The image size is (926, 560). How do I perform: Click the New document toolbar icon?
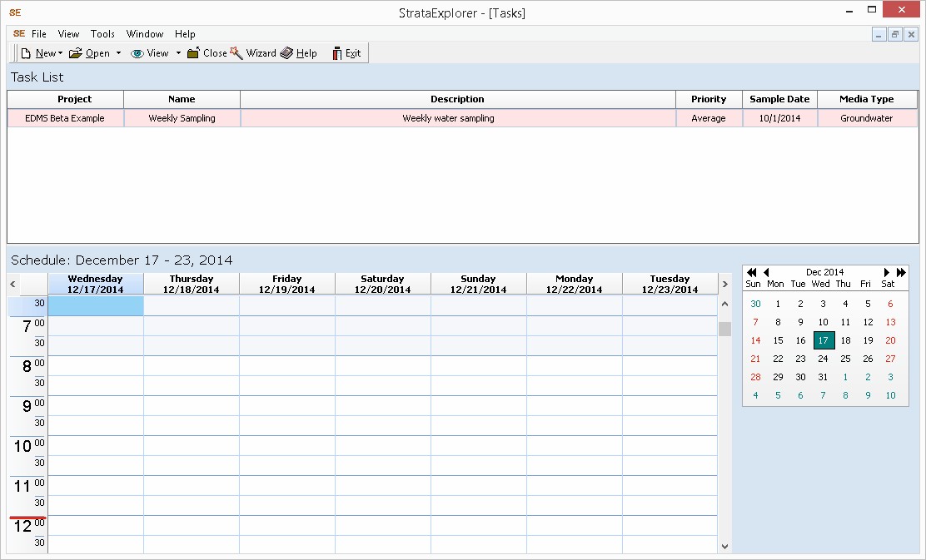(27, 53)
